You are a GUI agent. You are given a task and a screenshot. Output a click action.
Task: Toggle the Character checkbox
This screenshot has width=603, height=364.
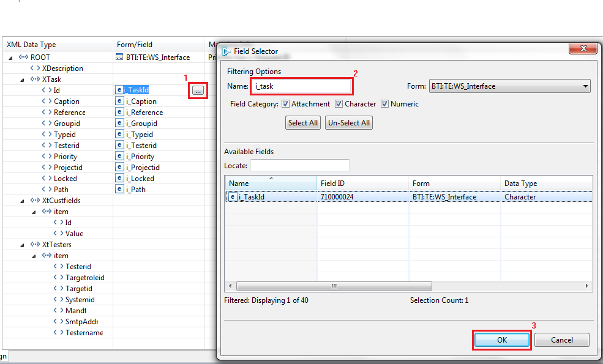click(339, 104)
